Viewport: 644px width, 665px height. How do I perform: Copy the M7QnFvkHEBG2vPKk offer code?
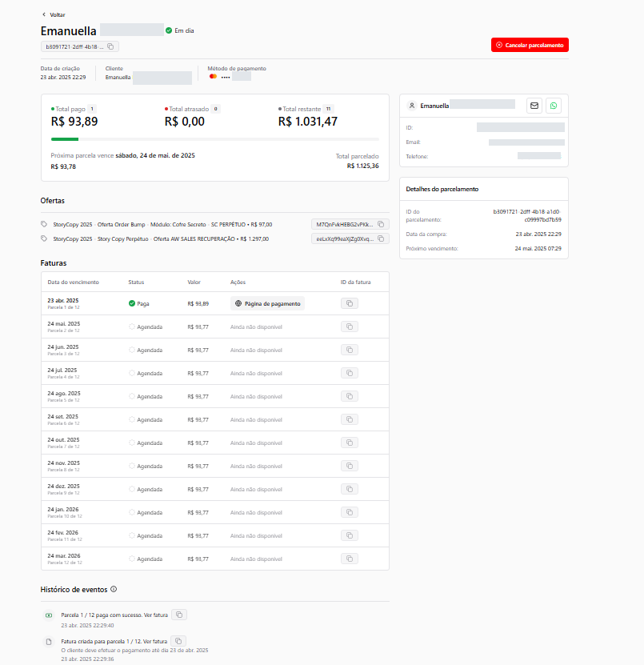click(381, 224)
